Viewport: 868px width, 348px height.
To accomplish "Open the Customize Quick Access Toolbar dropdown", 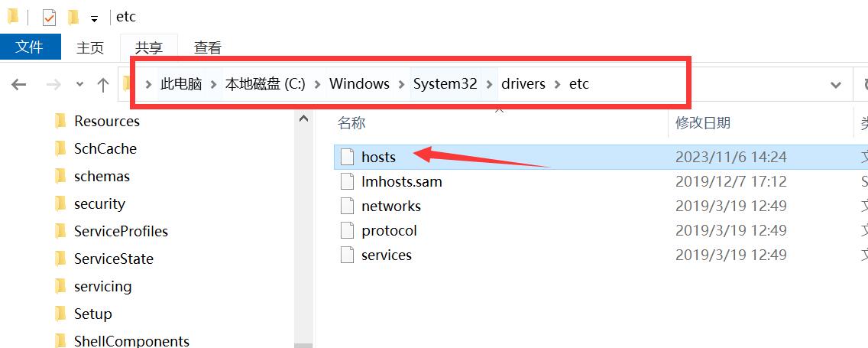I will 94,19.
